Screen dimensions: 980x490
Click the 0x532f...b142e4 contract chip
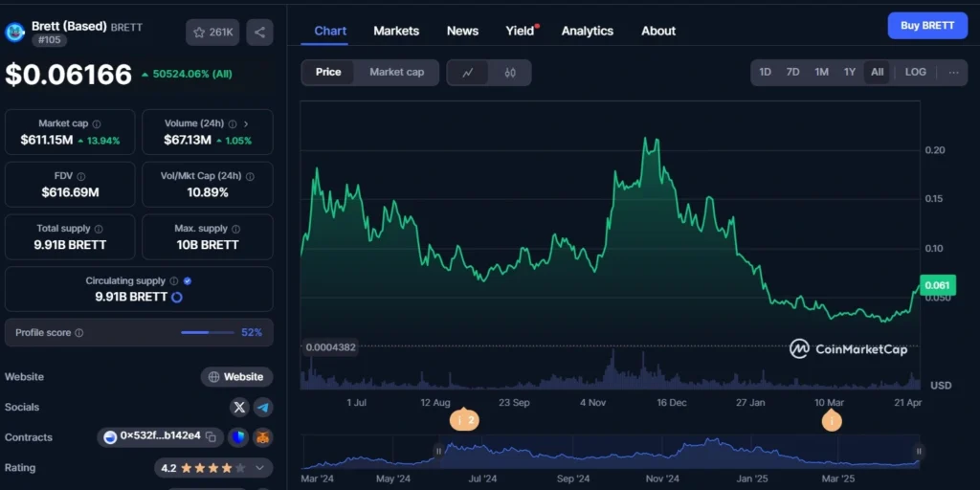click(160, 436)
